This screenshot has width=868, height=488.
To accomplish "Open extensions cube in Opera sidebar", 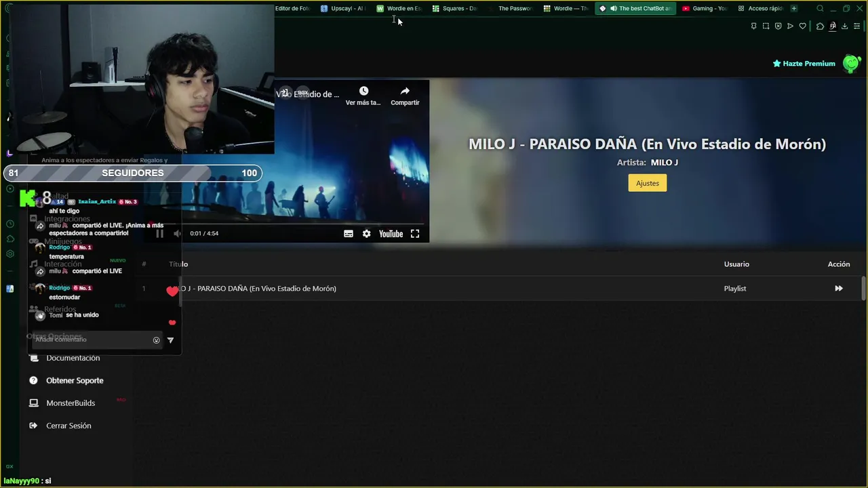I will (x=9, y=239).
